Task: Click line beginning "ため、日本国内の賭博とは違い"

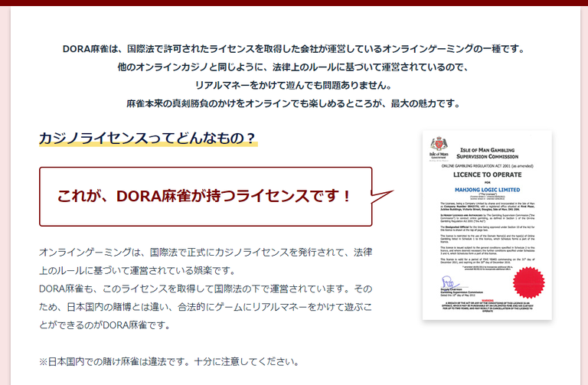Action: point(205,307)
